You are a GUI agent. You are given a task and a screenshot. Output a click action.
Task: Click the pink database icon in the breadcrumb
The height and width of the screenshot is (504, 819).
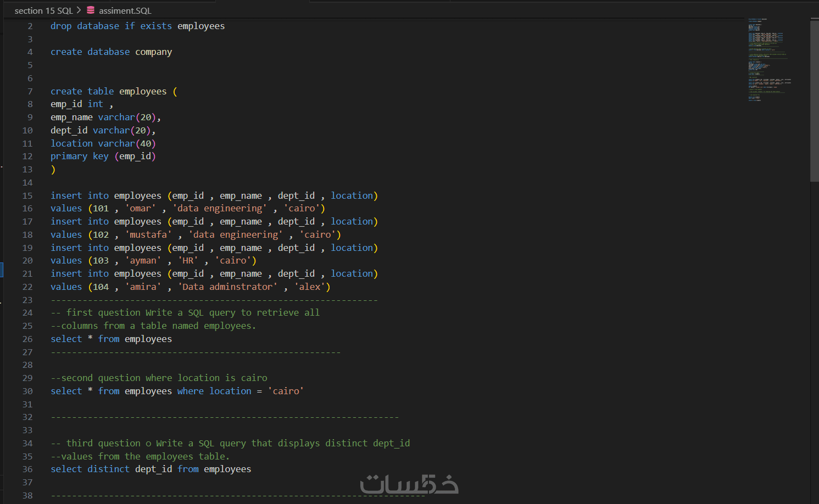(91, 10)
